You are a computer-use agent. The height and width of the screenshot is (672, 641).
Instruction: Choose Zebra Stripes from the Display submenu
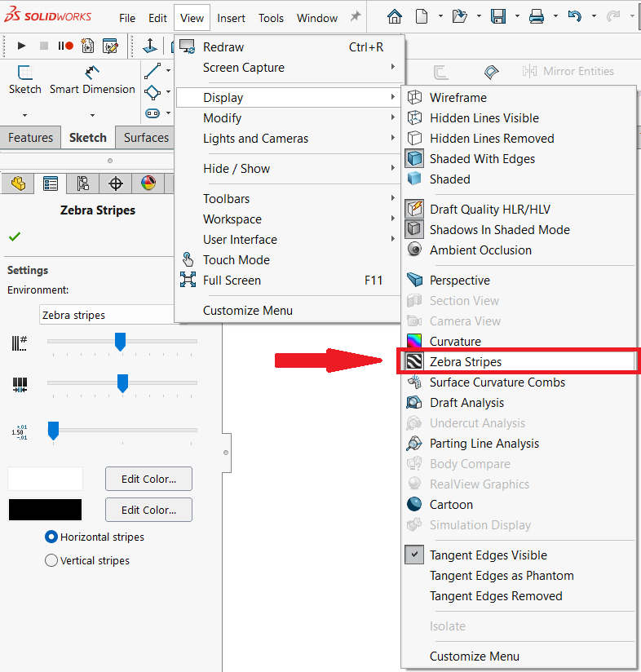click(x=466, y=361)
